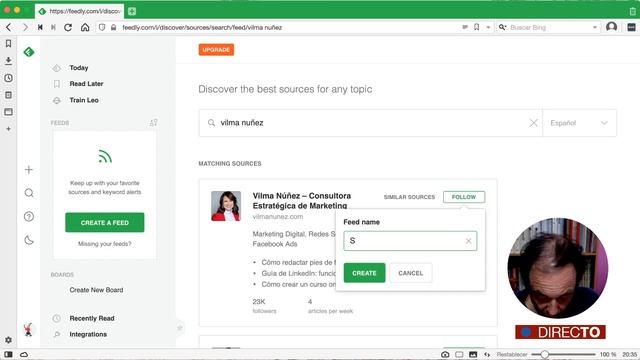This screenshot has height=360, width=640.
Task: Click Restablecer zoom reset
Action: pyautogui.click(x=512, y=354)
